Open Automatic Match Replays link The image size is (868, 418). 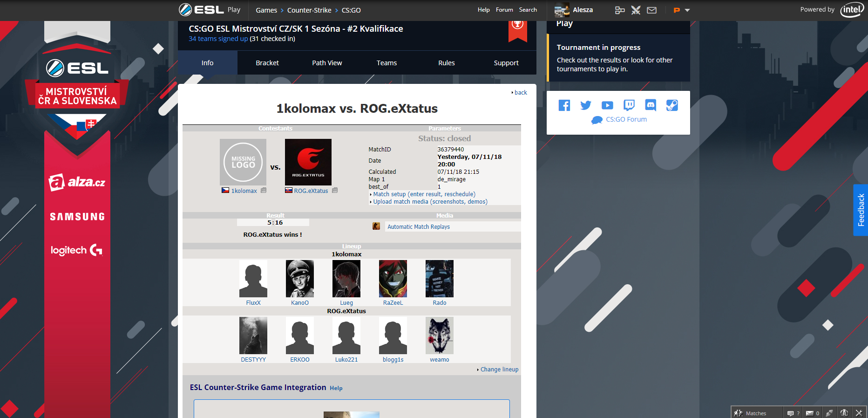tap(419, 227)
